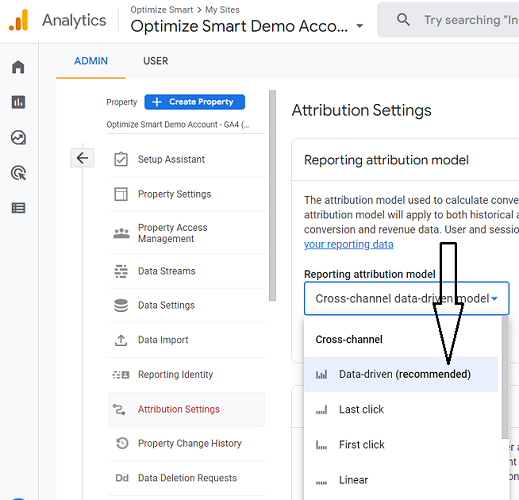Click the 'Cross-channel' group heading

tap(349, 339)
